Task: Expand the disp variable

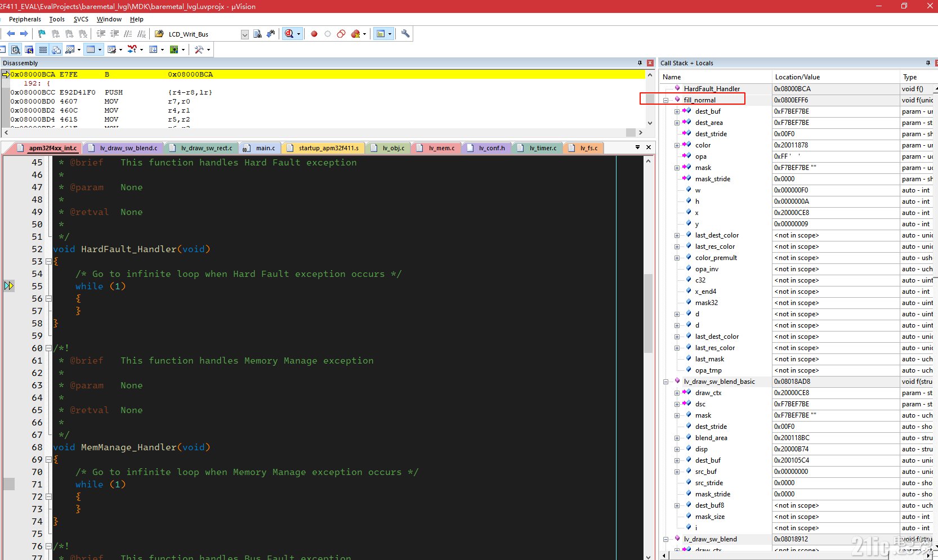Action: tap(677, 449)
